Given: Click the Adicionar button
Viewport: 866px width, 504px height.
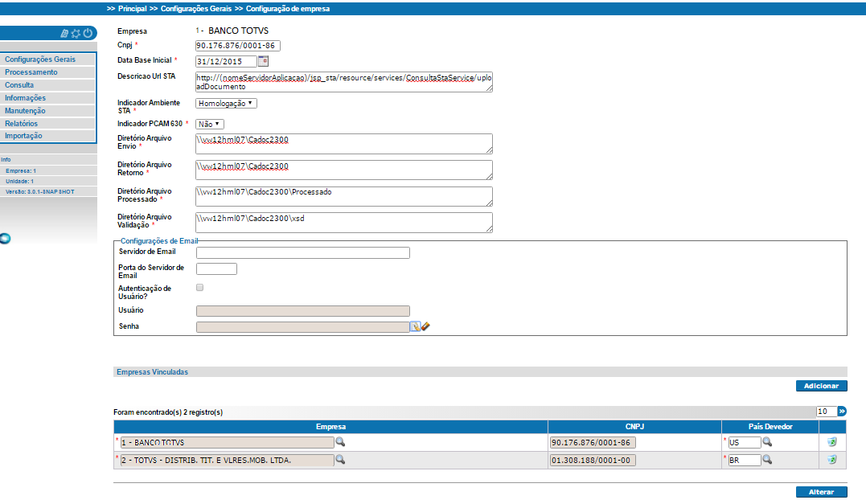Looking at the screenshot, I should point(821,386).
